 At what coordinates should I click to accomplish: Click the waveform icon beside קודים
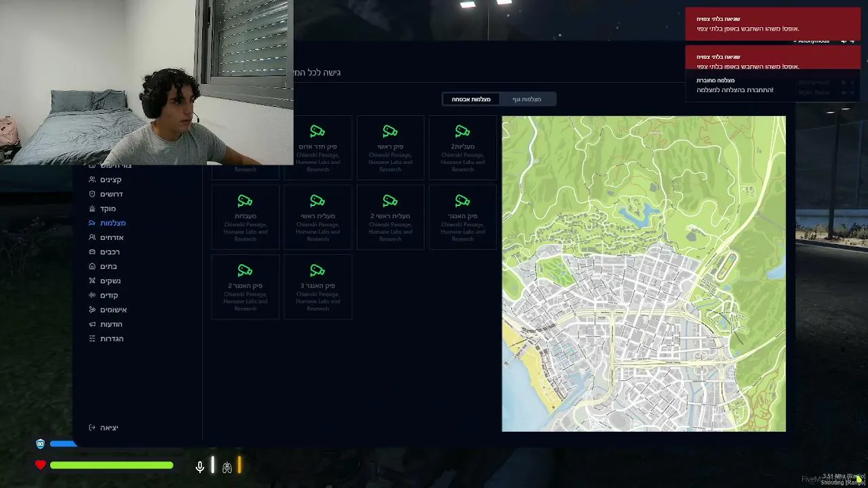tap(92, 296)
